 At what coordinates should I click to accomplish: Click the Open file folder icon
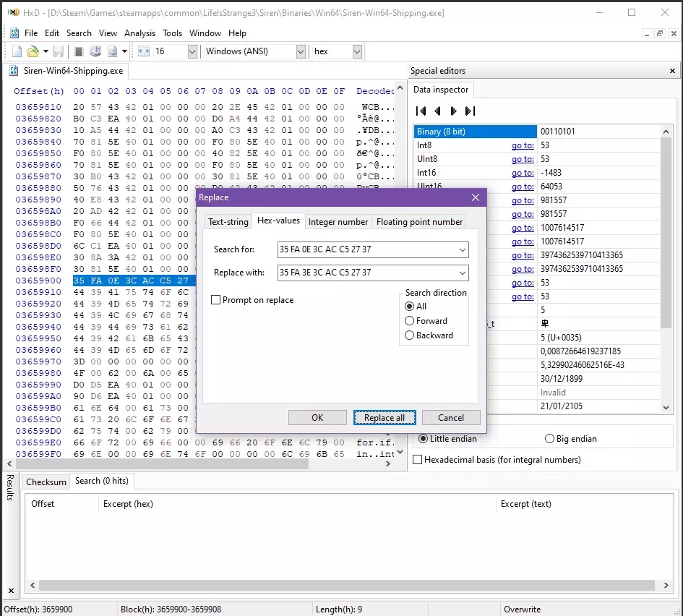[x=33, y=51]
